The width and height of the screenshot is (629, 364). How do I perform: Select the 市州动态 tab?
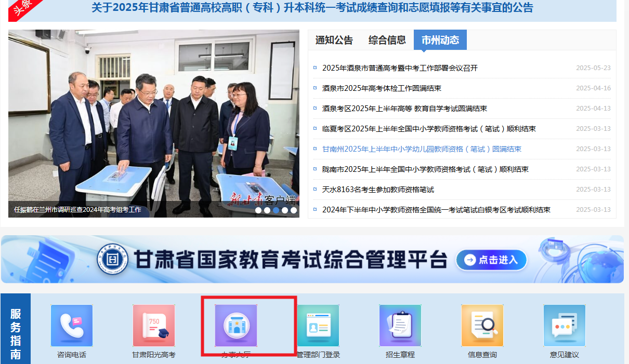[440, 40]
